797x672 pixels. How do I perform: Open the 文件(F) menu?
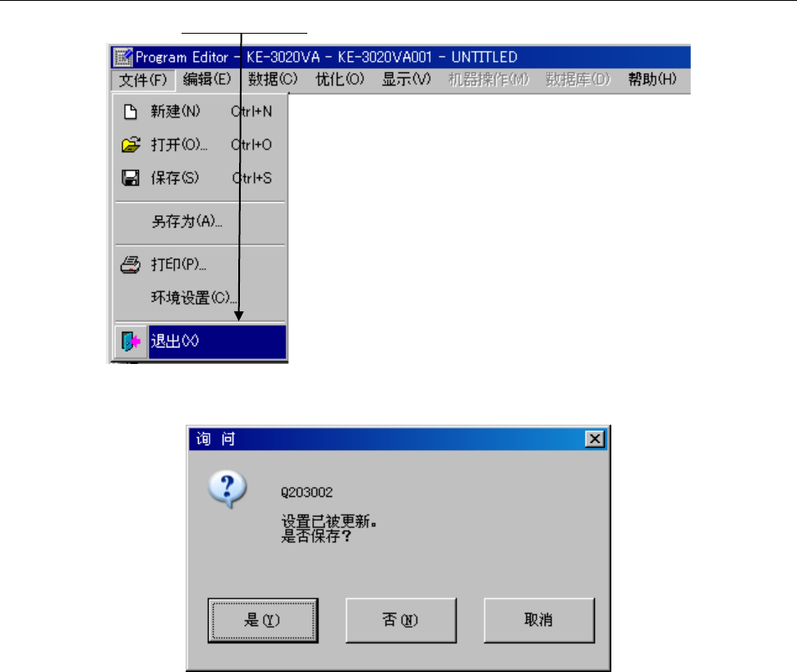click(143, 80)
